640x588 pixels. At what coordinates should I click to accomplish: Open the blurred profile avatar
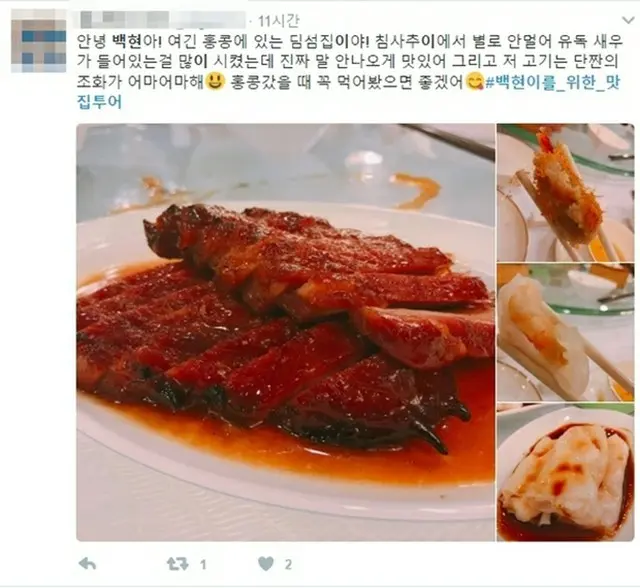39,41
